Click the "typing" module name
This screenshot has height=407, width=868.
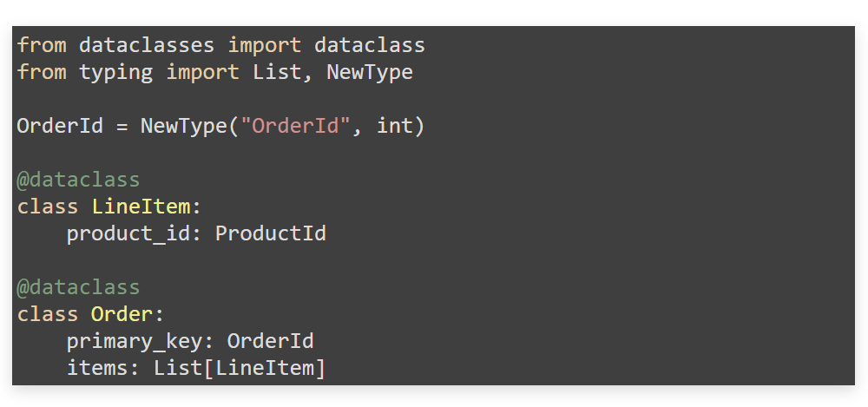tap(116, 72)
